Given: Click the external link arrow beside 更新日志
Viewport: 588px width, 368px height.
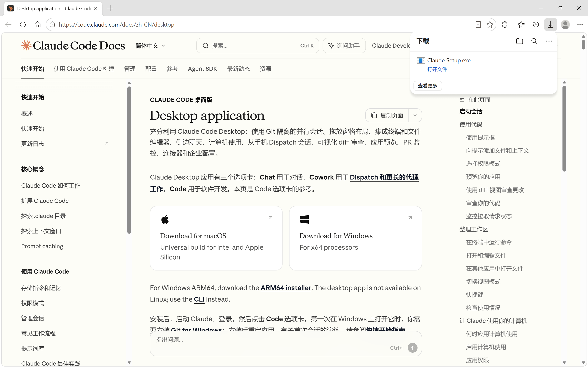Looking at the screenshot, I should click(x=106, y=144).
